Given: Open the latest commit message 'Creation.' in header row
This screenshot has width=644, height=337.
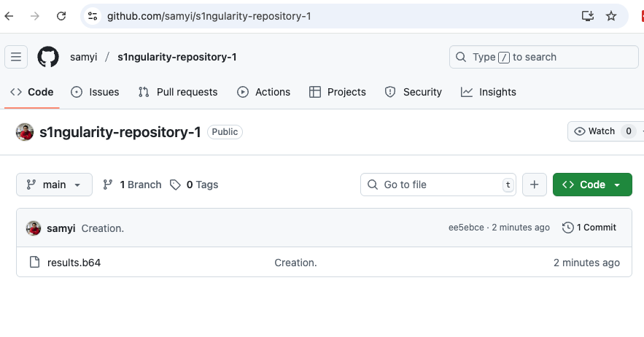Looking at the screenshot, I should 103,228.
